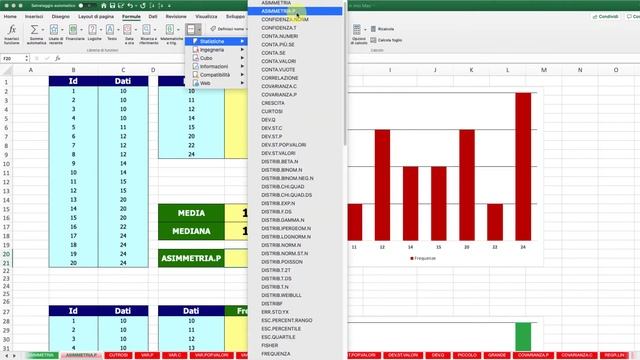This screenshot has height=360, width=640.
Task: Toggle the Salvataggio automatico switch
Action: point(86,6)
